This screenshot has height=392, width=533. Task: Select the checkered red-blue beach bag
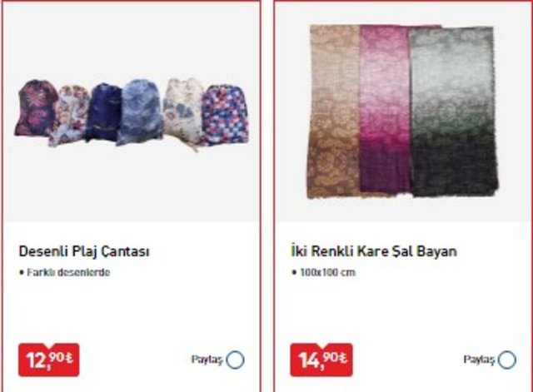click(224, 115)
